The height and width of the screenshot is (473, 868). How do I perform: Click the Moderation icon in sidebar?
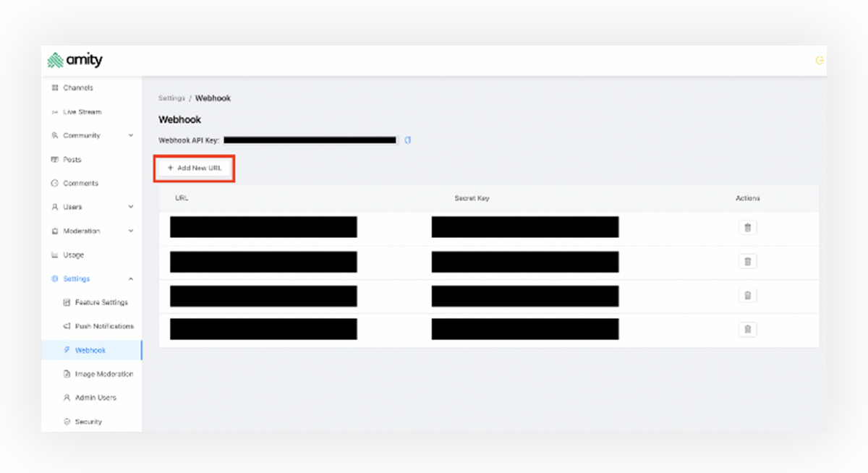pyautogui.click(x=55, y=231)
